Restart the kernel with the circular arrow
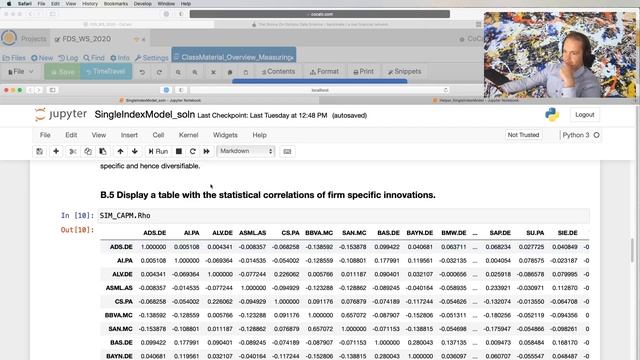 click(193, 151)
